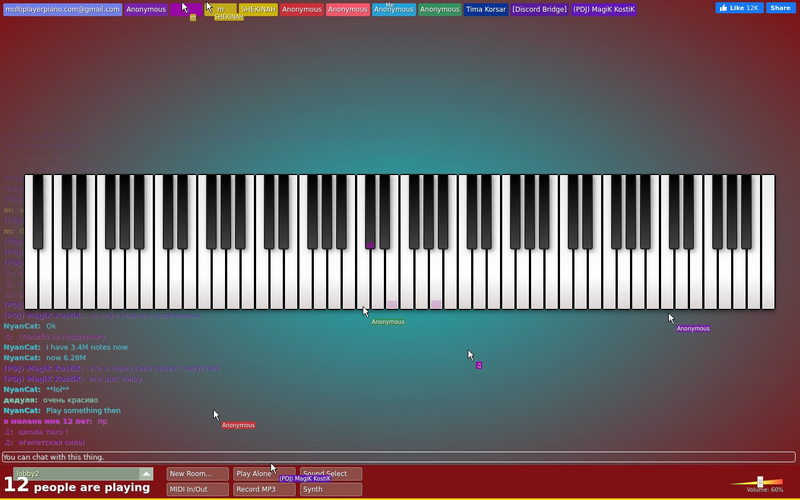Click the Record MP3 button
The image size is (800, 500).
click(264, 489)
